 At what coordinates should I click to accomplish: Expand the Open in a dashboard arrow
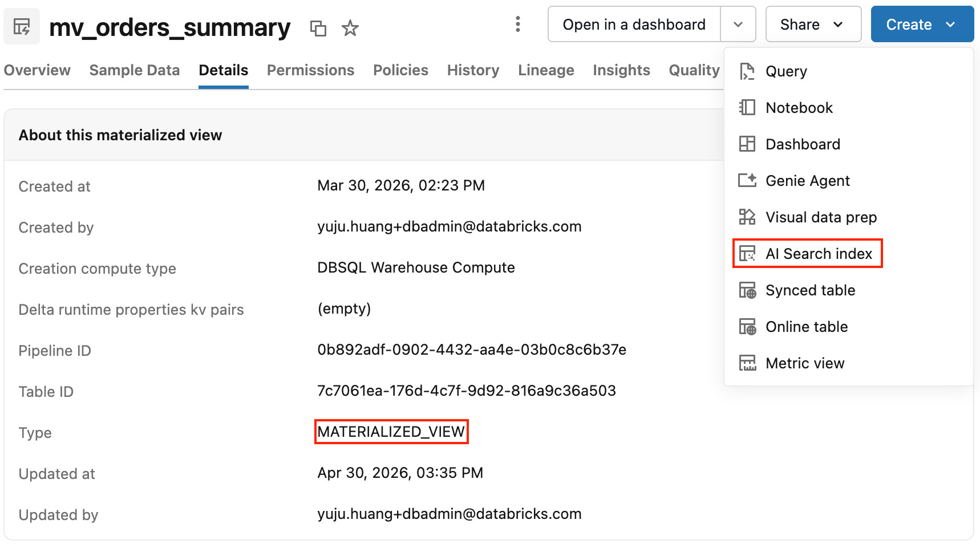(738, 25)
